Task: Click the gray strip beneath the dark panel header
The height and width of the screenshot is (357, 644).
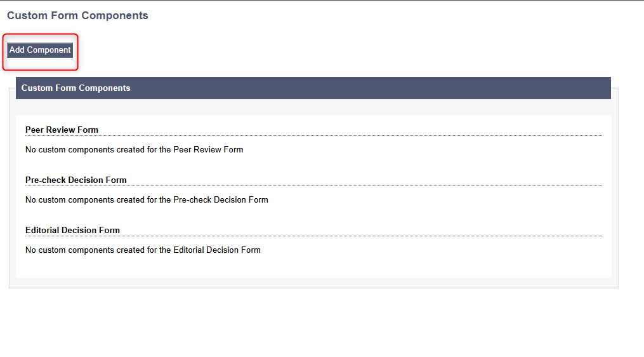Action: point(317,107)
